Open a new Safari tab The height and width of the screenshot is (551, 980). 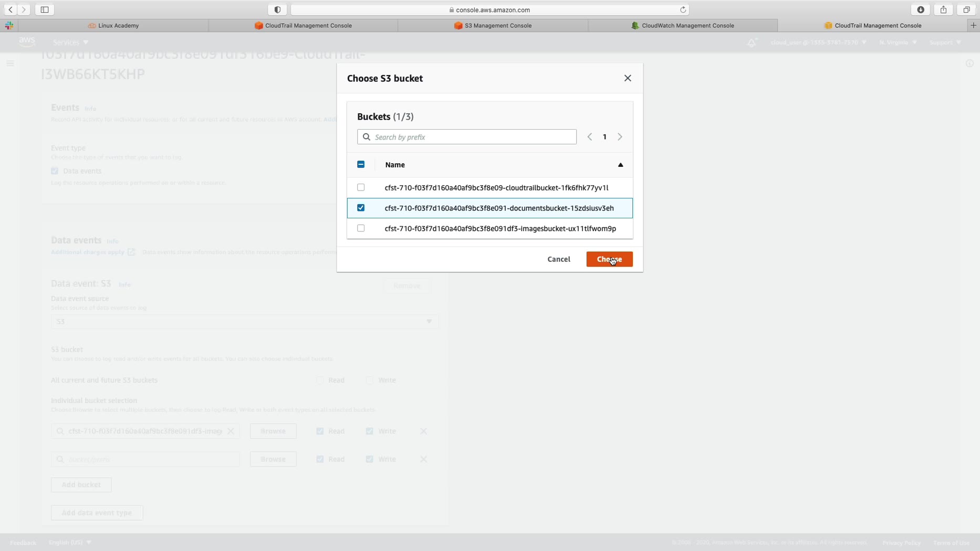(x=973, y=25)
